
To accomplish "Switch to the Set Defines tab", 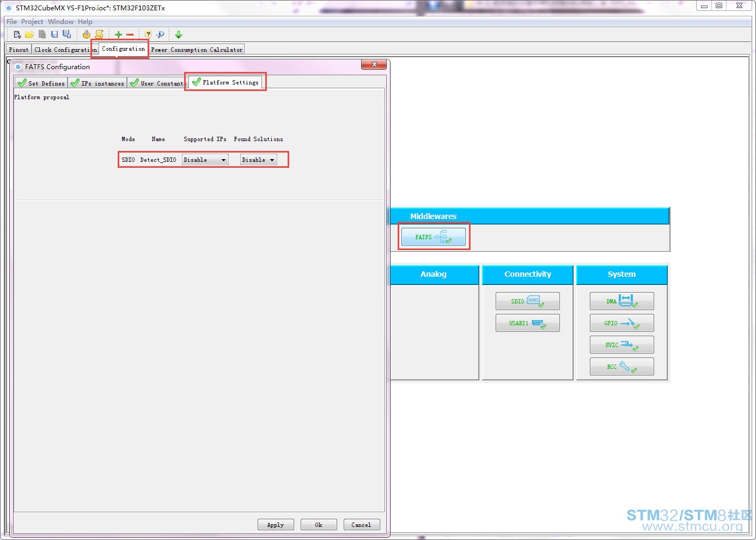I will point(41,83).
